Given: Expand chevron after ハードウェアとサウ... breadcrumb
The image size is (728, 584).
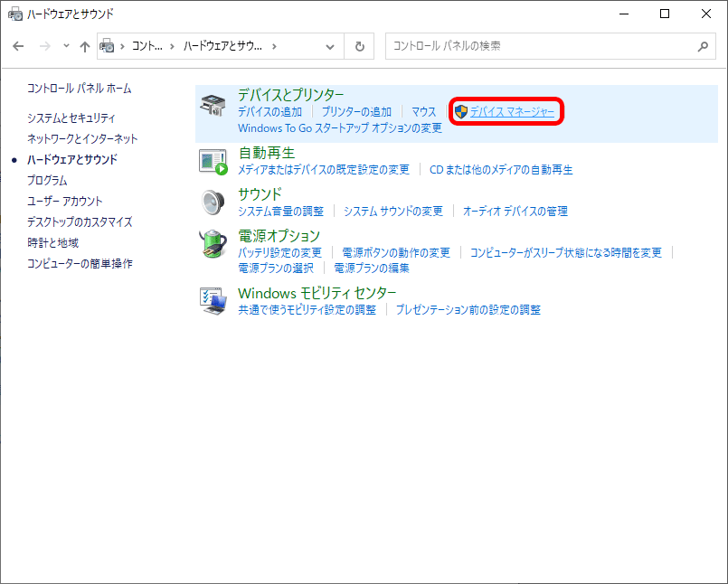Looking at the screenshot, I should point(274,46).
